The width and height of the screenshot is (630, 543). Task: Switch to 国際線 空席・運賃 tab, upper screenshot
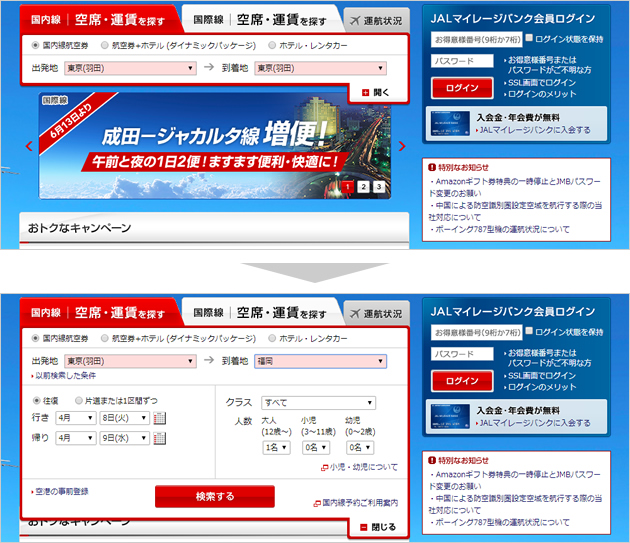[x=260, y=19]
